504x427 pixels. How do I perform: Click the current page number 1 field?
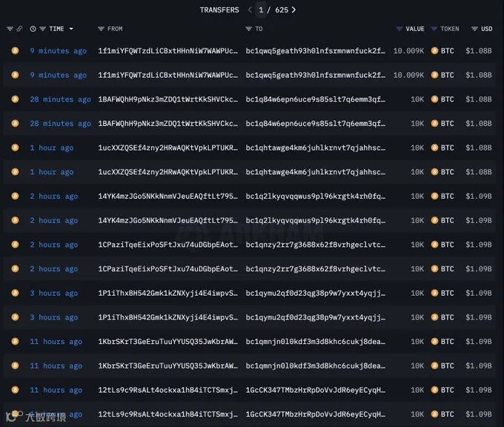click(x=261, y=10)
